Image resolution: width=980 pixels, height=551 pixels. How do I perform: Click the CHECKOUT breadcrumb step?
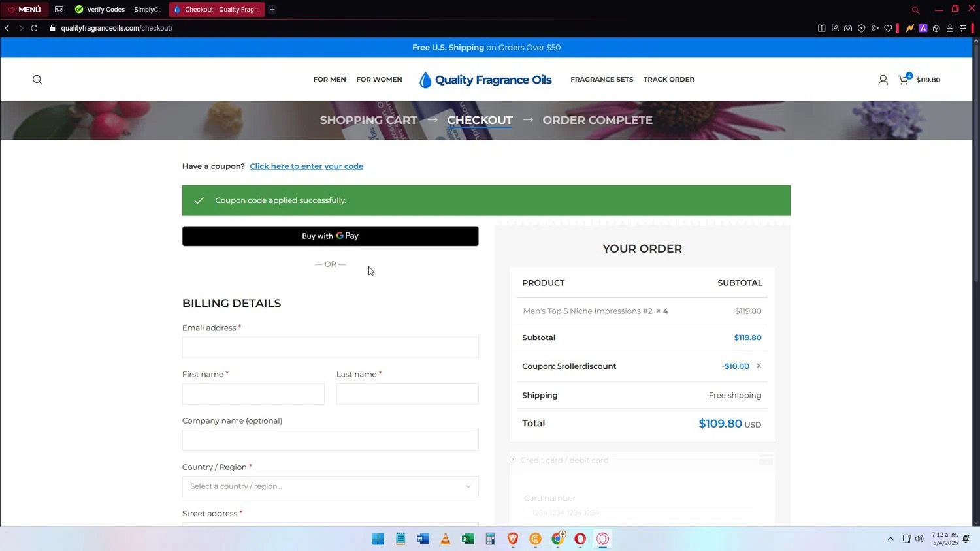(x=480, y=120)
